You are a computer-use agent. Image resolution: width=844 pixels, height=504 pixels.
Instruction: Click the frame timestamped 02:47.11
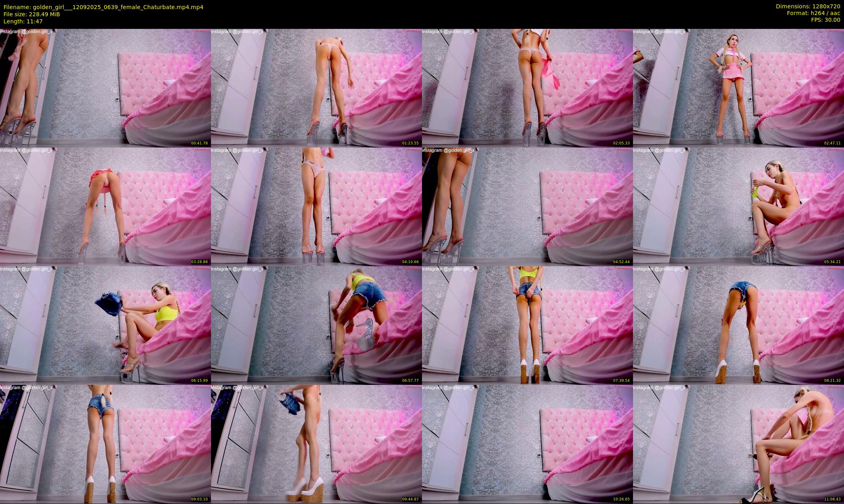coord(738,88)
